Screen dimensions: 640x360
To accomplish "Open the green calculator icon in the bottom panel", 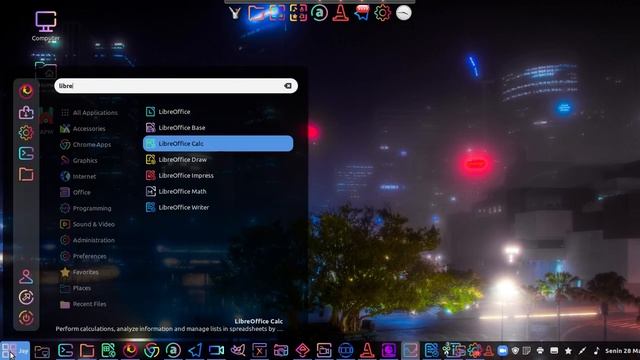I will pos(109,350).
